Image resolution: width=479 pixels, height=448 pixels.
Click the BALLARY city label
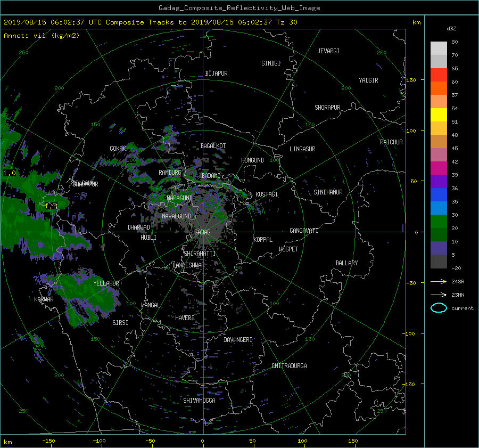[x=346, y=263]
